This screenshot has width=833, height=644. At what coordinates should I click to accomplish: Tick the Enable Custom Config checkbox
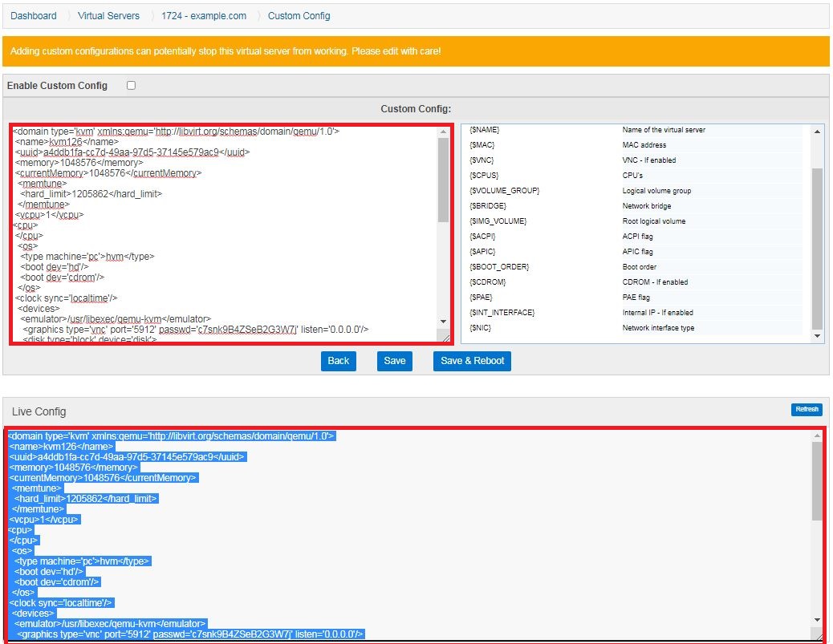pyautogui.click(x=132, y=86)
